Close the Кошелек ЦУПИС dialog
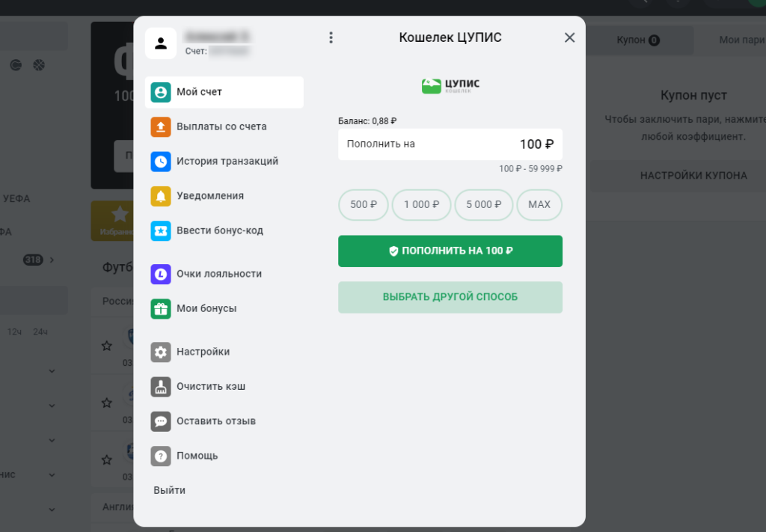Screen dimensions: 766x532 [x=569, y=37]
